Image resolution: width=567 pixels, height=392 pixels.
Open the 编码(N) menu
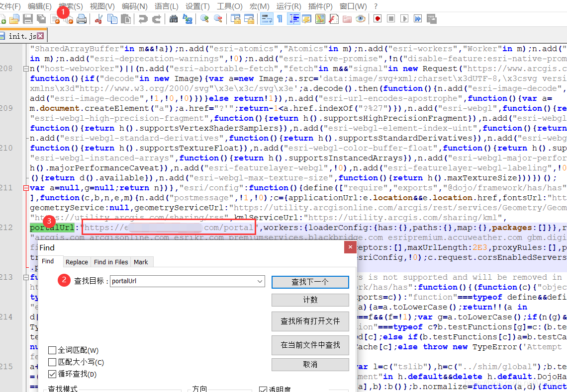[135, 6]
